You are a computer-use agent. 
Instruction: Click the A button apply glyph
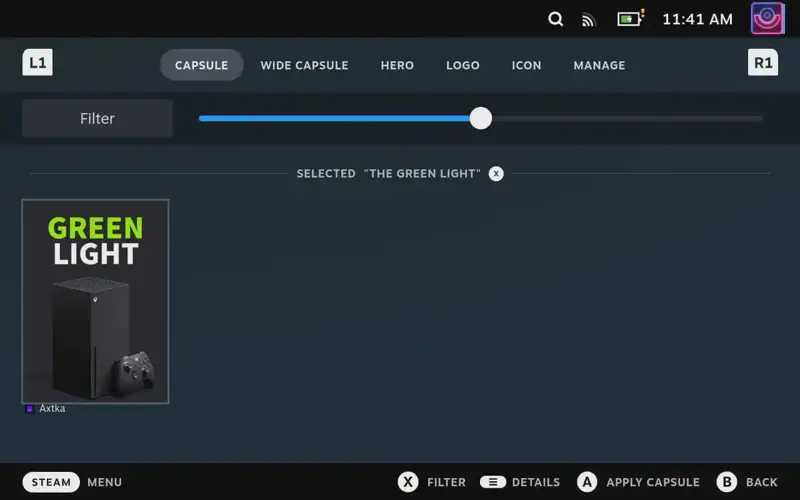click(587, 482)
